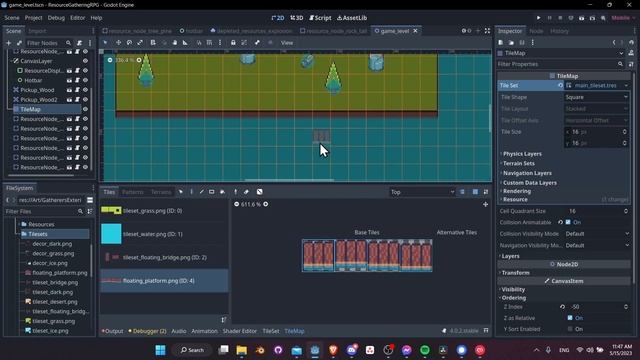
Task: Zoom in the tile atlas view
Action: click(266, 204)
